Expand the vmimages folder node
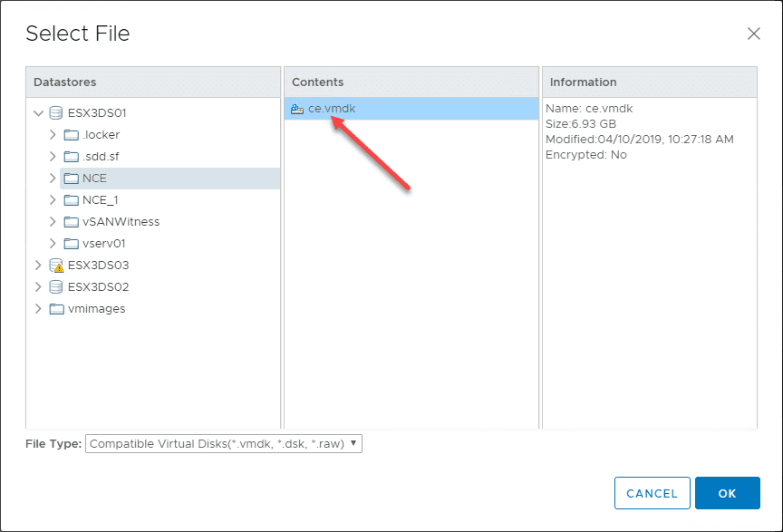The width and height of the screenshot is (783, 532). click(x=38, y=309)
